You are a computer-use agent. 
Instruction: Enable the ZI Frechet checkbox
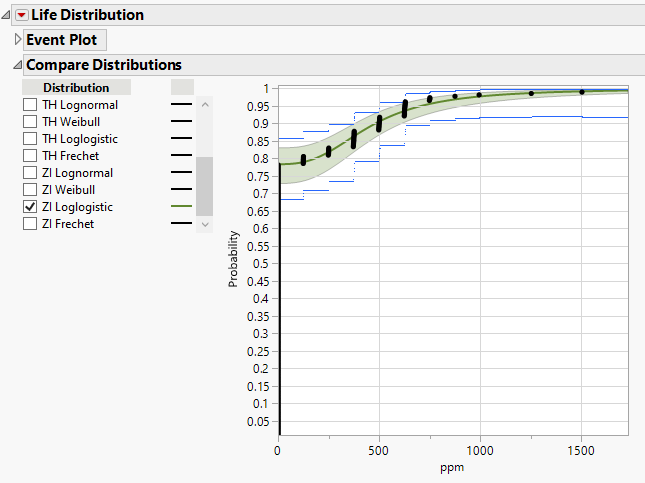tap(31, 224)
